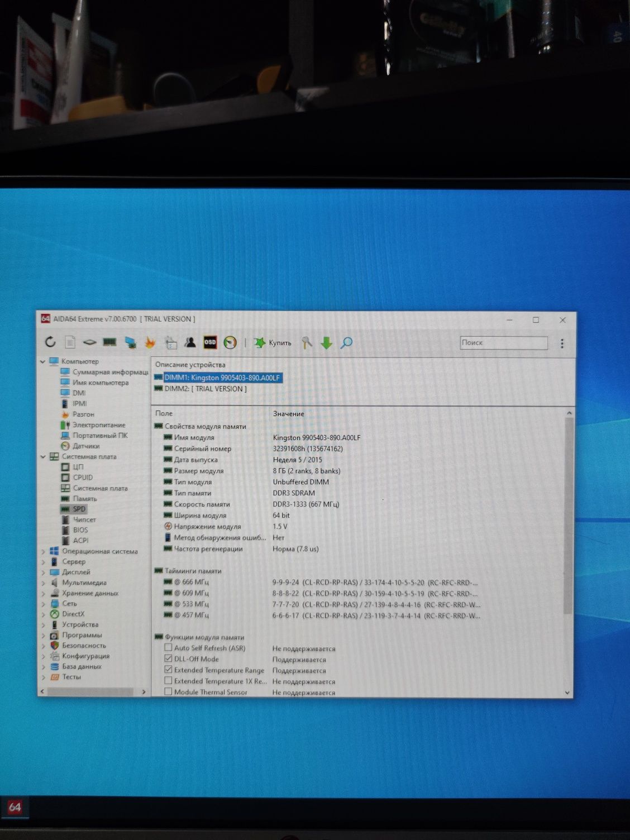Expand the Безопасность tree node
The width and height of the screenshot is (630, 840).
coord(43,645)
